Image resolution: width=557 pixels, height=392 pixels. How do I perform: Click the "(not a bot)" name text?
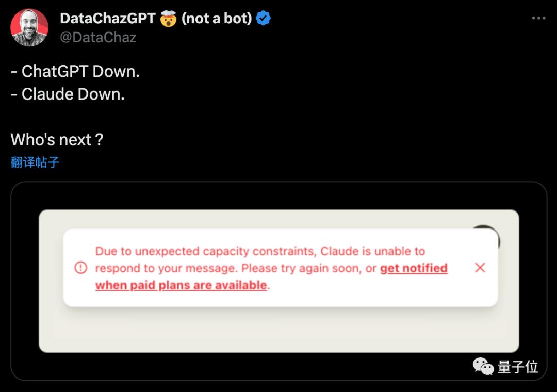click(x=217, y=19)
